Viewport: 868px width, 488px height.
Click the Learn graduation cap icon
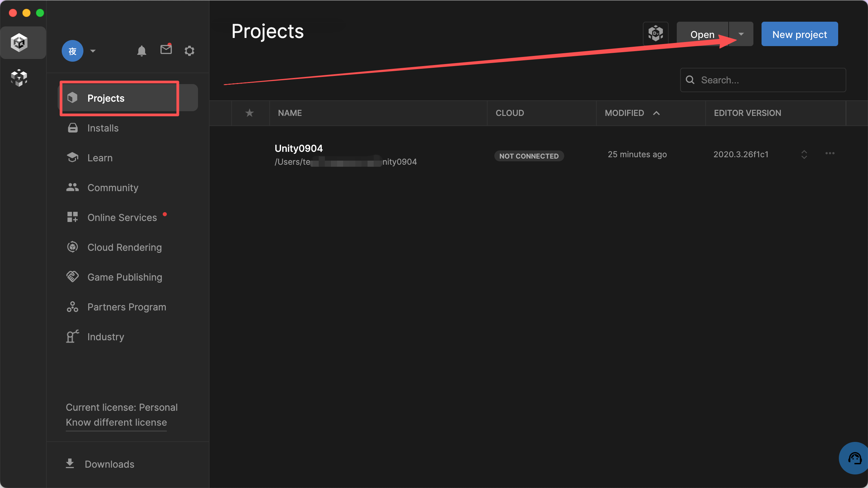coord(73,157)
